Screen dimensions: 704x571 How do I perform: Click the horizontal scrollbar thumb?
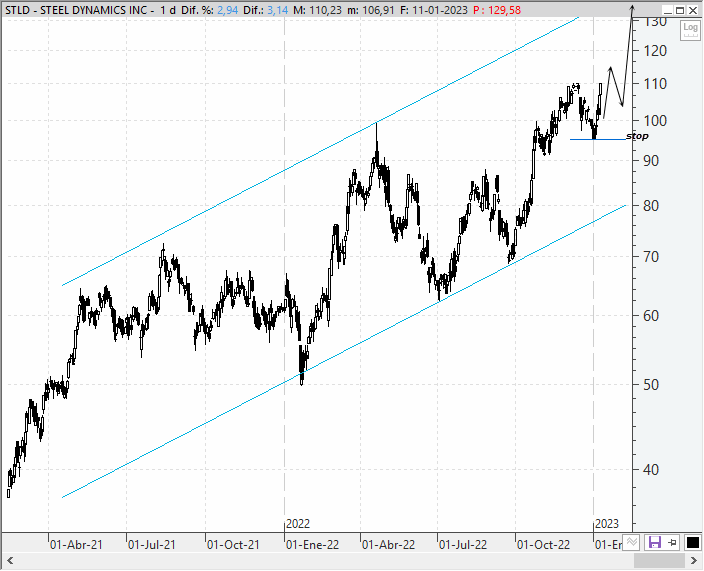(x=659, y=560)
